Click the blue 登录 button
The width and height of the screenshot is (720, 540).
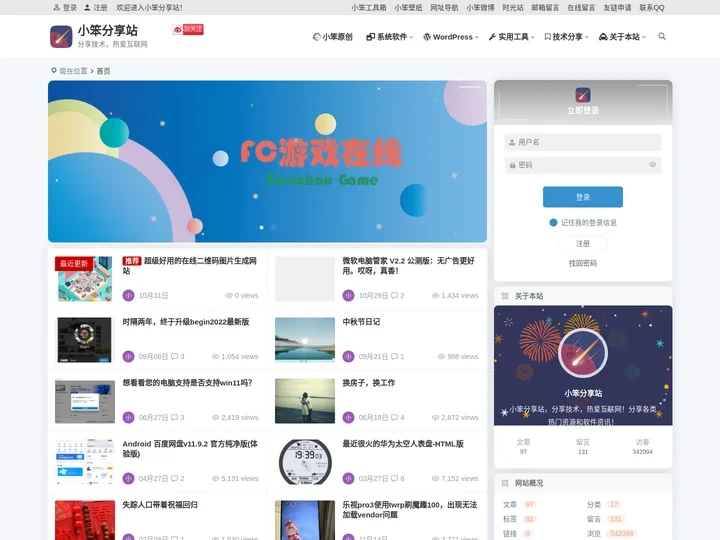(x=583, y=197)
